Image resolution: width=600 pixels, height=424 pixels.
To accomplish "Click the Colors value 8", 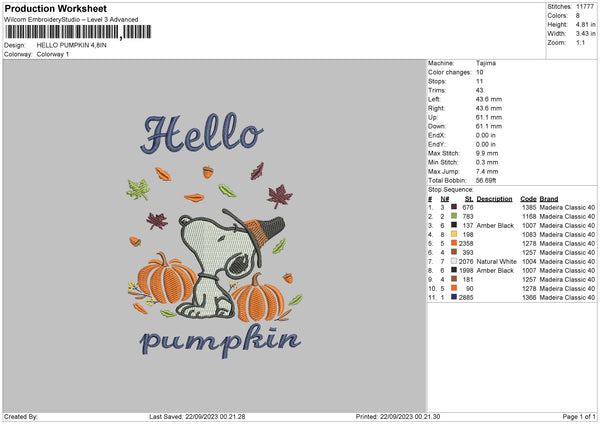I will [577, 16].
